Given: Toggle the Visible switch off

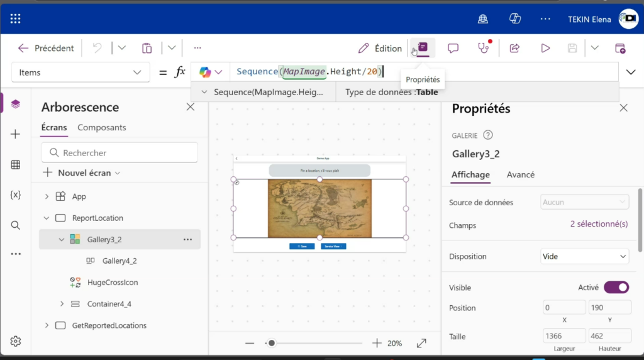Looking at the screenshot, I should click(x=616, y=288).
